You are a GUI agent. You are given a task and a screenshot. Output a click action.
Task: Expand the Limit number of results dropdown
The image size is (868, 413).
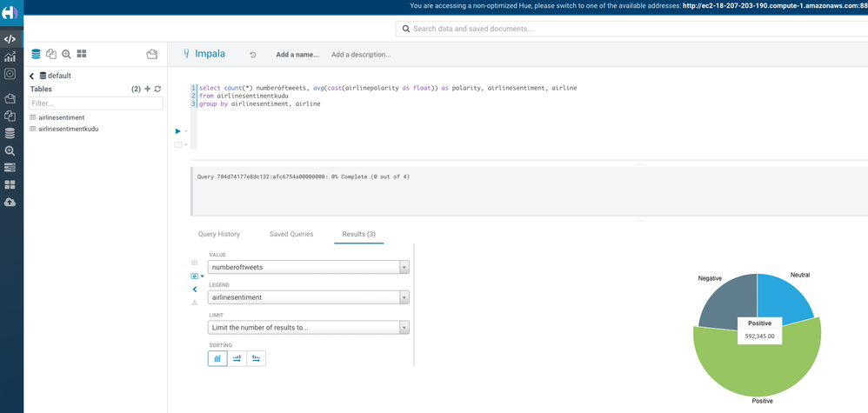pos(308,328)
